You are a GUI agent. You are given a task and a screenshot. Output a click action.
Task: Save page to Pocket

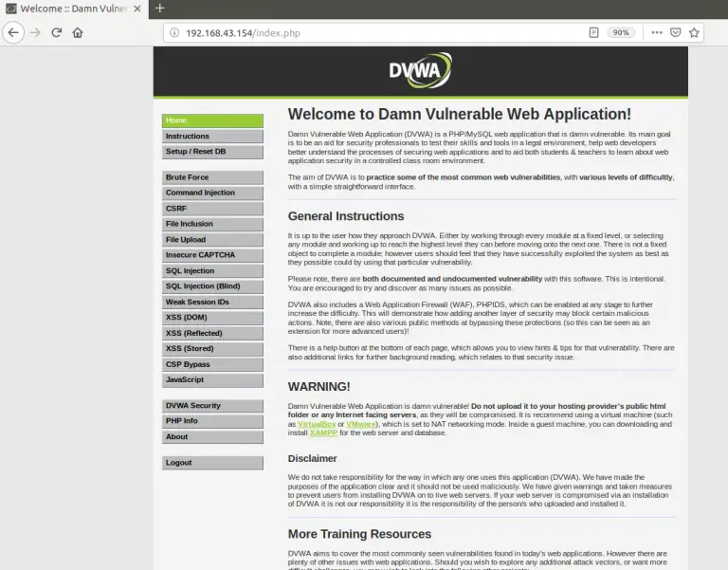675,32
